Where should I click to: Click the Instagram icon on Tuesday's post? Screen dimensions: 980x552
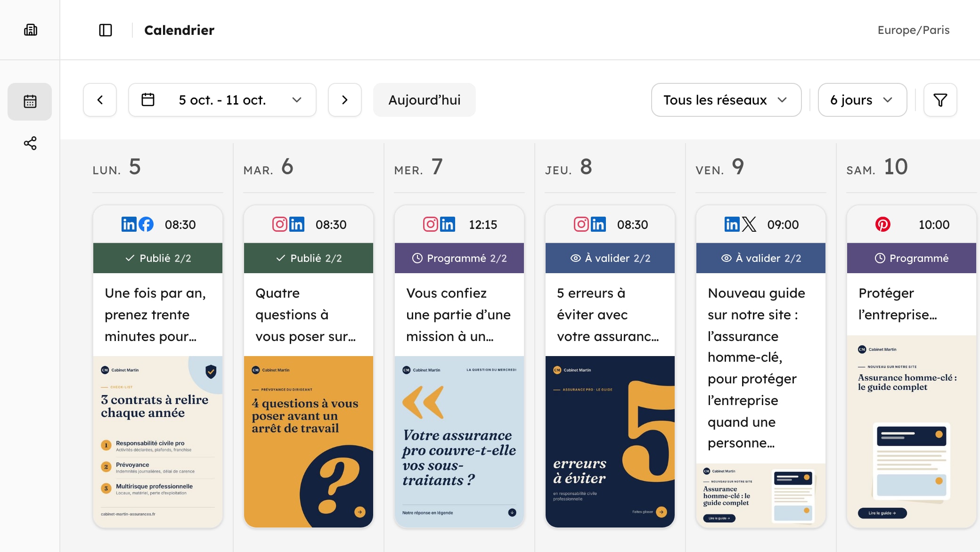280,224
